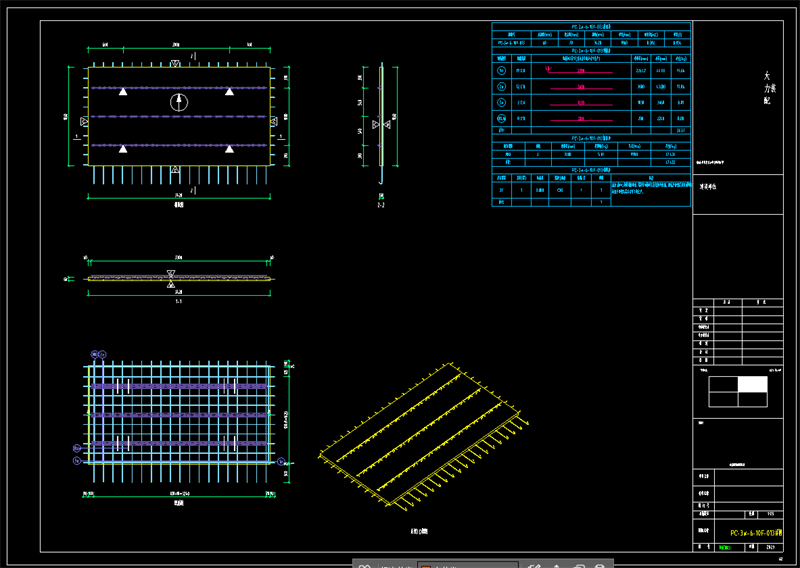Image resolution: width=800 pixels, height=568 pixels.
Task: Click the lower-right white triangle lifting marker in the plan view
Action: coord(230,149)
